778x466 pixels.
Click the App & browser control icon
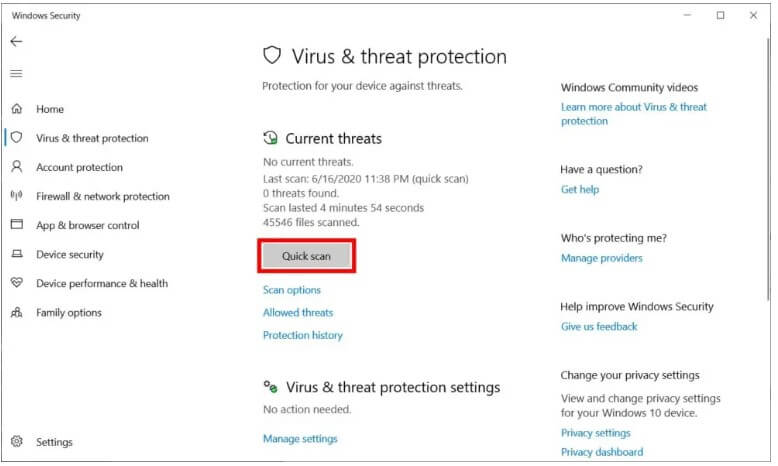click(17, 225)
